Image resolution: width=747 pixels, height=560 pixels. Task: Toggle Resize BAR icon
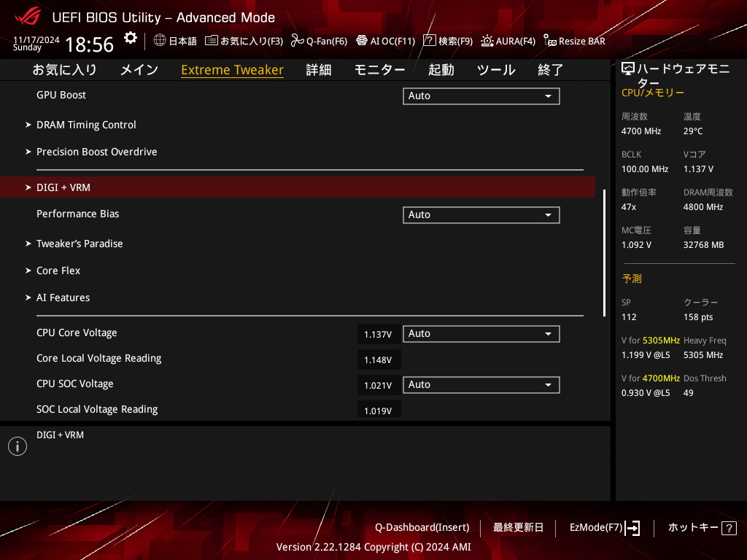point(550,41)
